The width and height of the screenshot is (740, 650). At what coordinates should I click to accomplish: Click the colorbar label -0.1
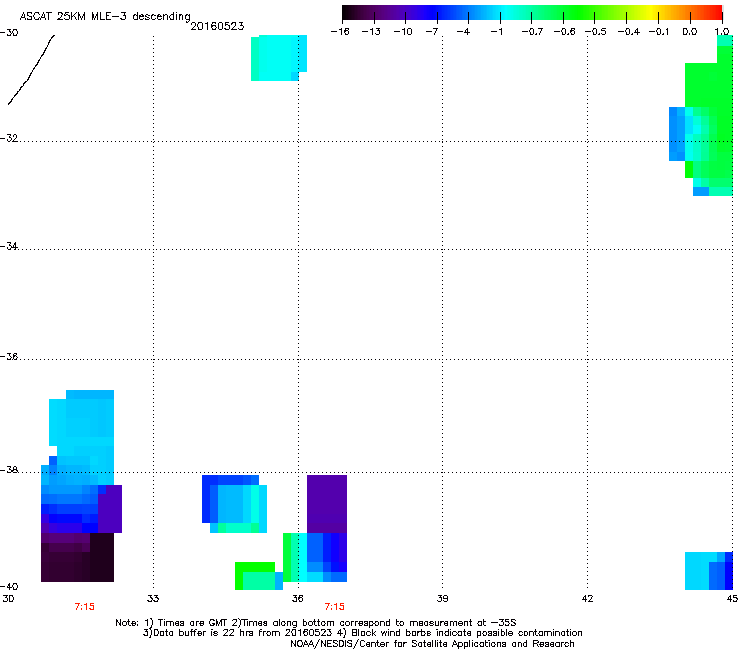(659, 32)
